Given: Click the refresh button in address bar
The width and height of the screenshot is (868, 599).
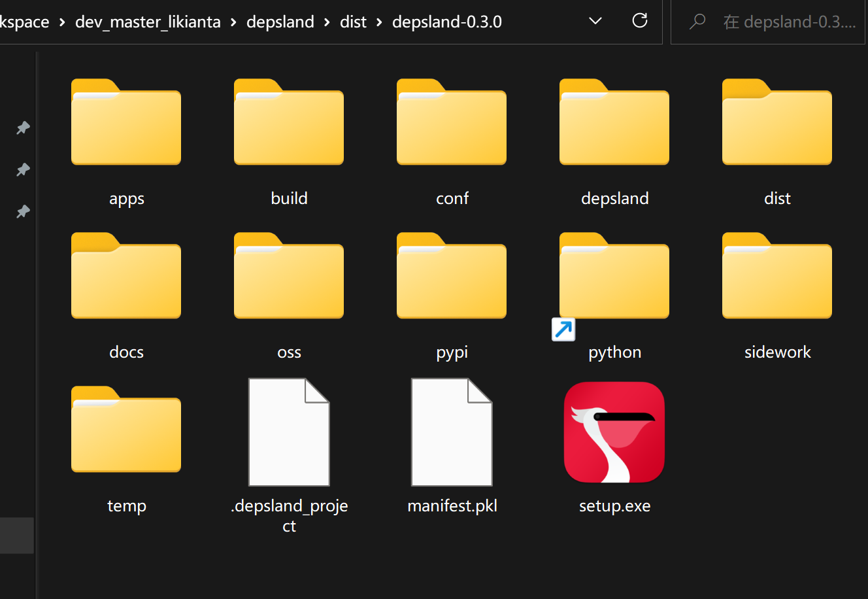Looking at the screenshot, I should click(639, 21).
